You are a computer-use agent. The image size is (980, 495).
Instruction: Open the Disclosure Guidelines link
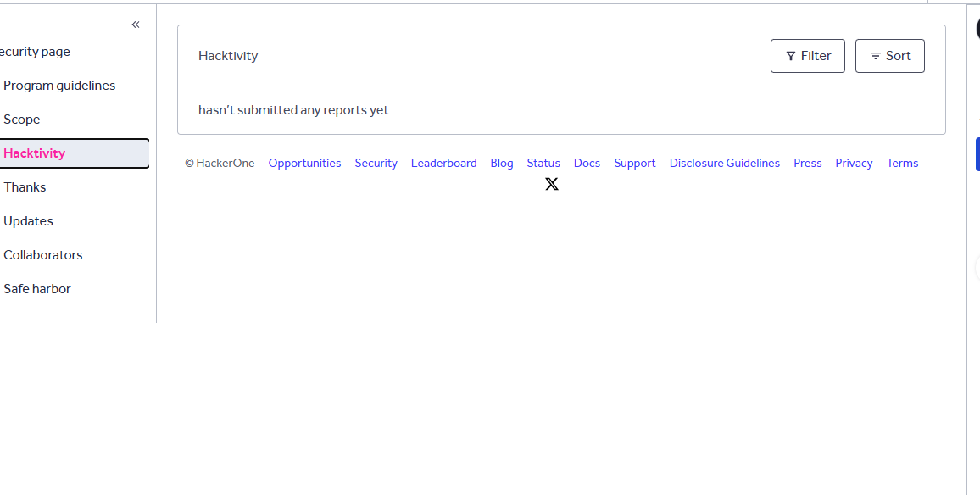(724, 163)
